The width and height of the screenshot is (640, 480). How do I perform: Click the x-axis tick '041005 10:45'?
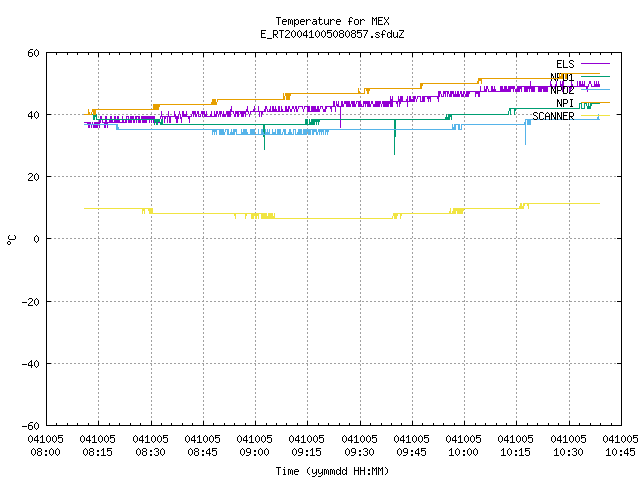(x=620, y=446)
